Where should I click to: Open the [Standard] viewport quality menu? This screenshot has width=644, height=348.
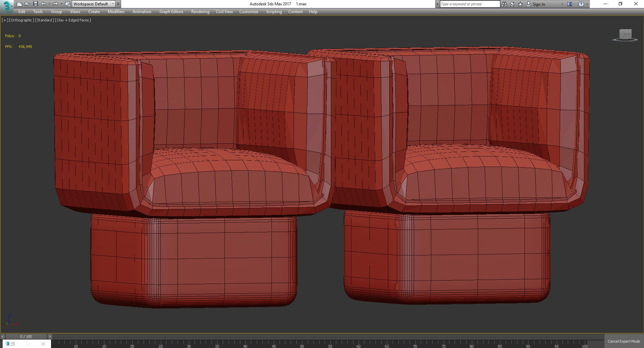click(45, 20)
